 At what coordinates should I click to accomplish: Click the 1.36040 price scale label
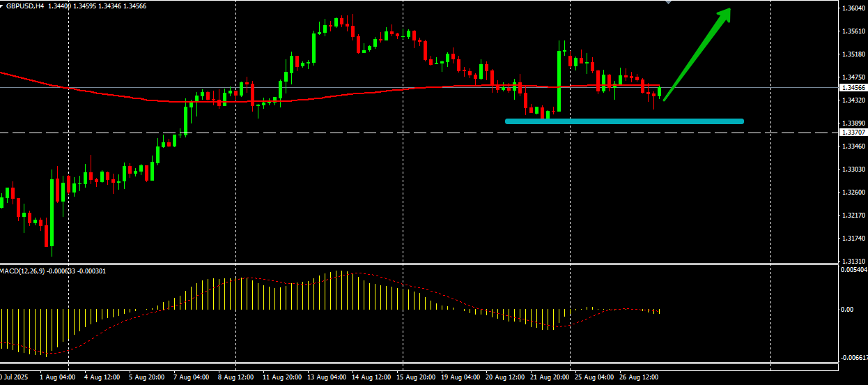point(853,8)
